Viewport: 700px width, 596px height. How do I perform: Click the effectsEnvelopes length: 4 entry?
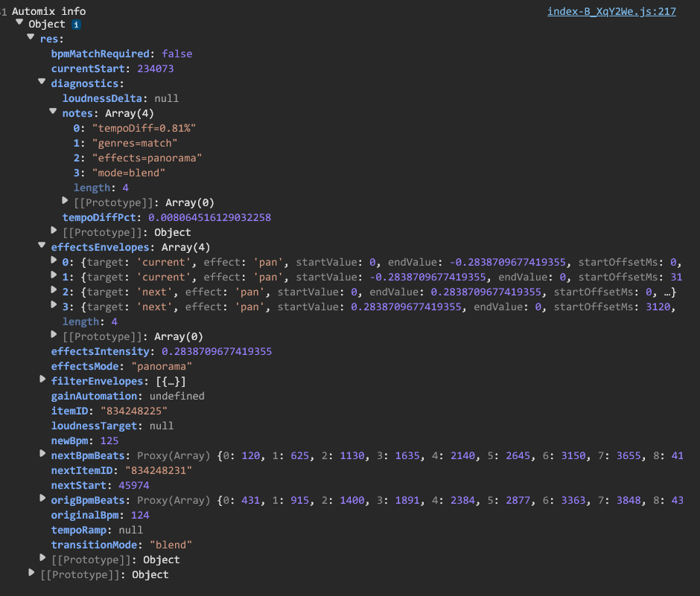tap(89, 321)
